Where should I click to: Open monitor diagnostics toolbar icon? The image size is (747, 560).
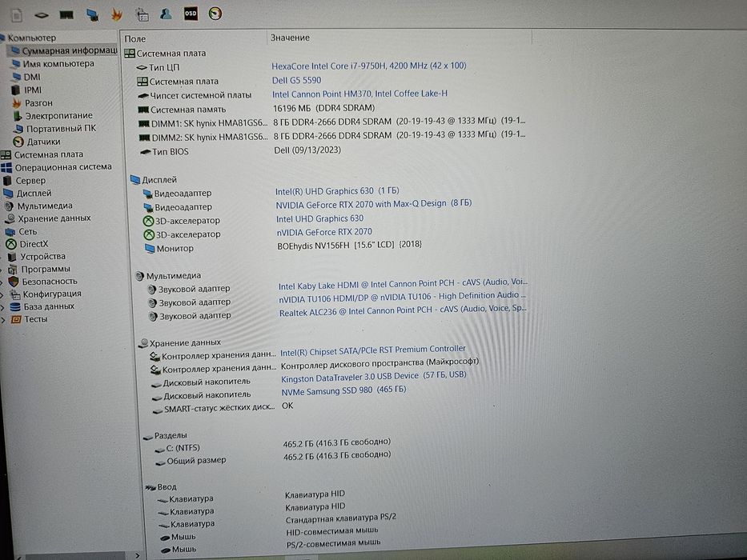pyautogui.click(x=92, y=14)
